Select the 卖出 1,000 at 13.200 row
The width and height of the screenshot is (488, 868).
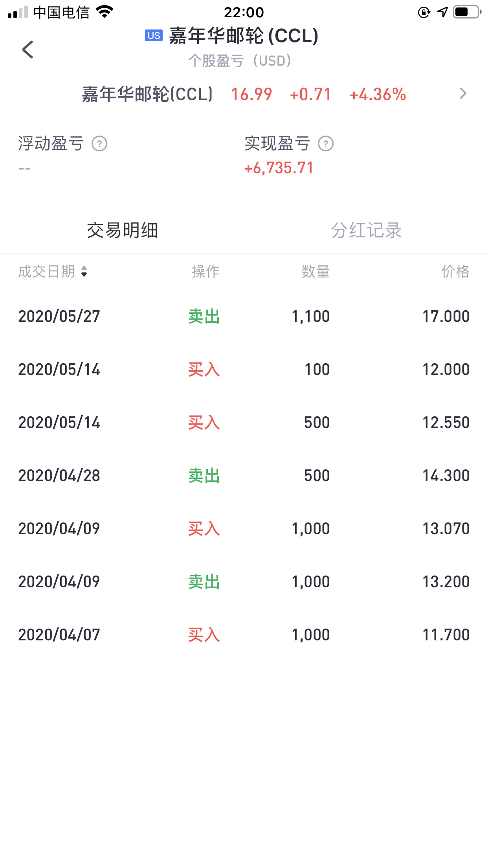(x=244, y=582)
